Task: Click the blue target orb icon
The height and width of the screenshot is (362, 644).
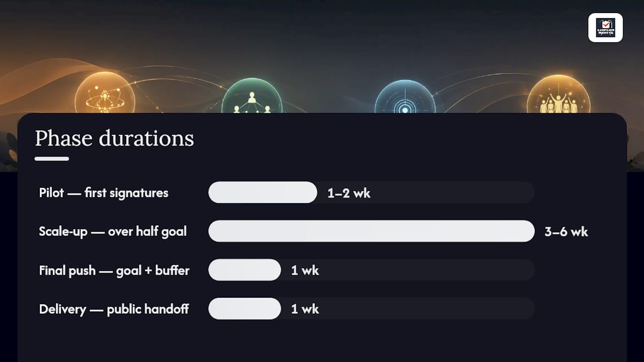Action: 405,97
